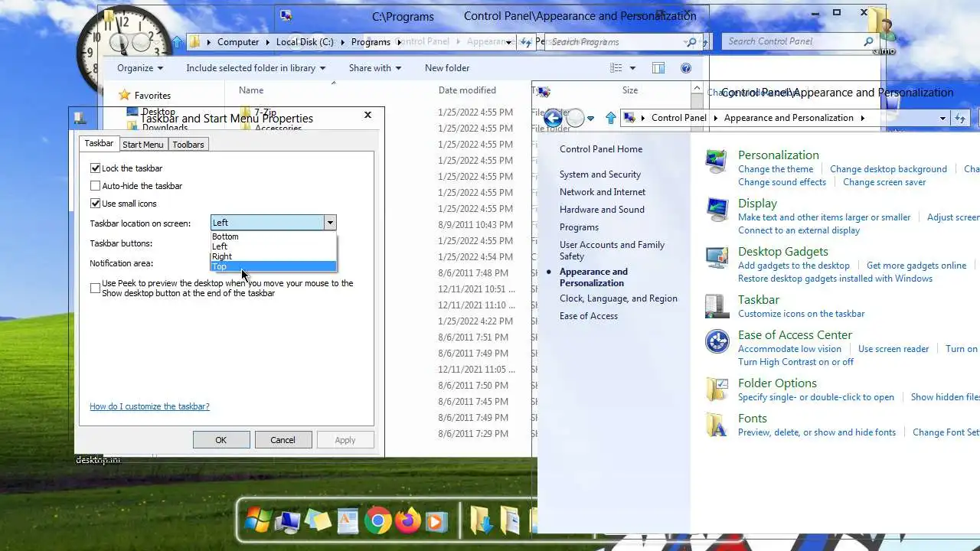Screen dimensions: 980x551
Task: Open Clock, Language, and Region category
Action: point(618,298)
